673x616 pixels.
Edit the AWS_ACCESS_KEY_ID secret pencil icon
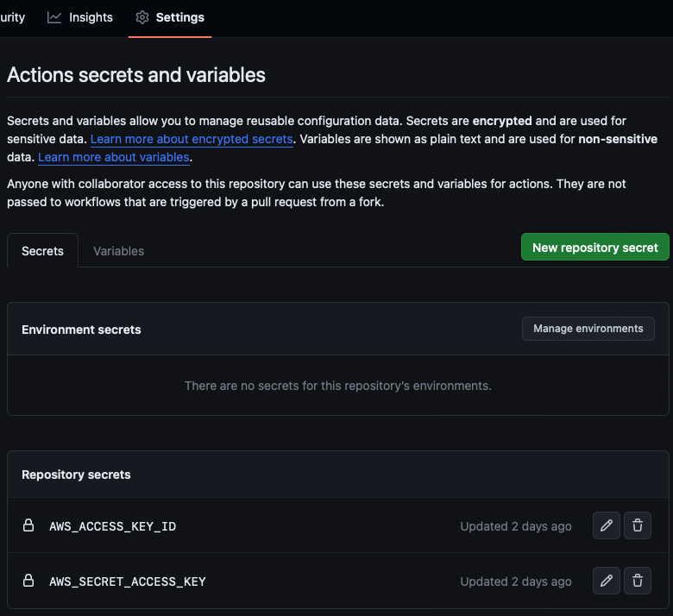(x=607, y=525)
